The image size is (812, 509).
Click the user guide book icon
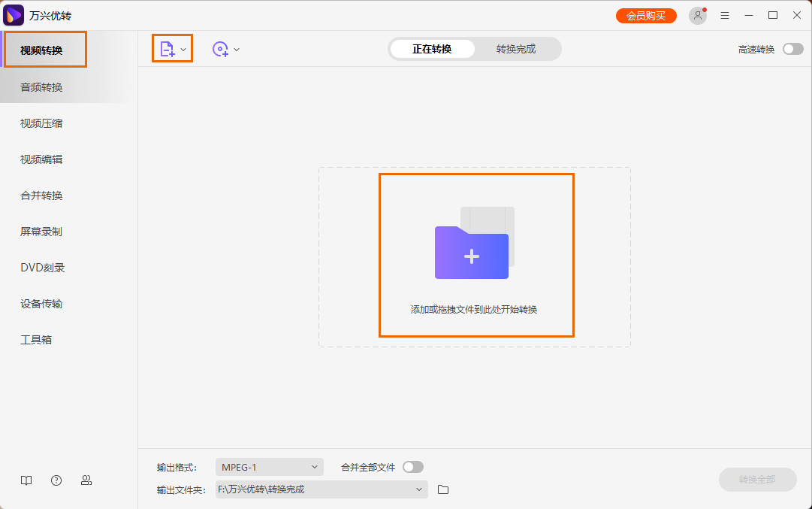coord(26,480)
